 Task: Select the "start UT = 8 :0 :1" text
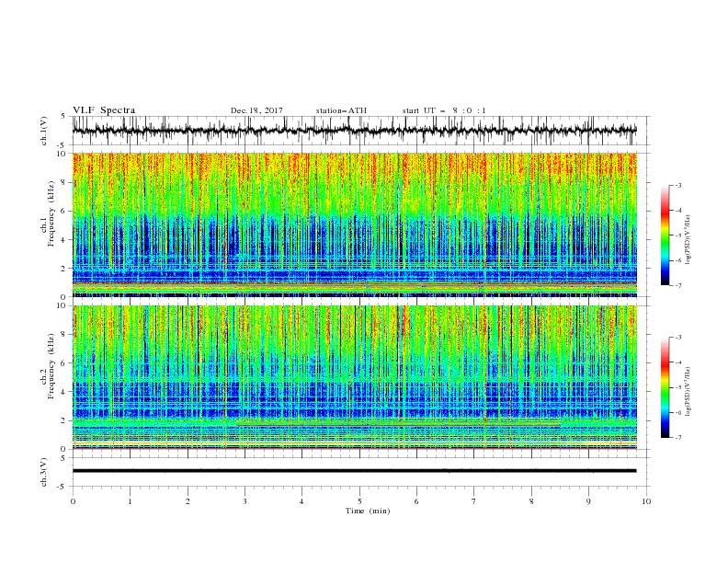pos(444,110)
